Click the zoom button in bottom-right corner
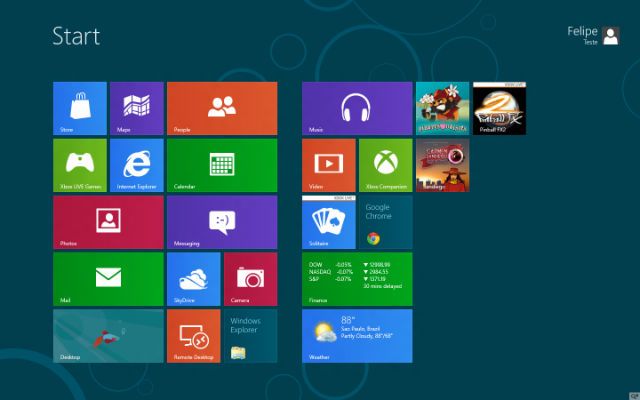Image resolution: width=640 pixels, height=400 pixels. pos(634,395)
